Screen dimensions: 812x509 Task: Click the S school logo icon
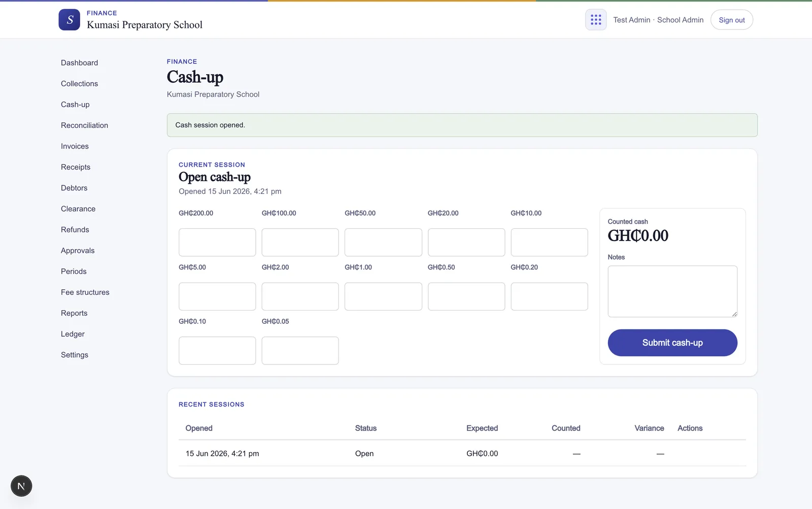[x=69, y=20]
